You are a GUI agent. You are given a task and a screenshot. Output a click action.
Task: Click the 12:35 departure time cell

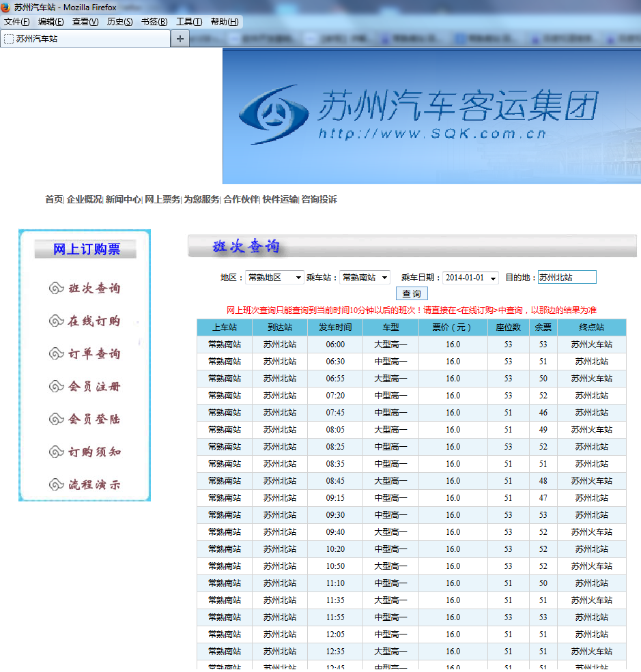(335, 652)
